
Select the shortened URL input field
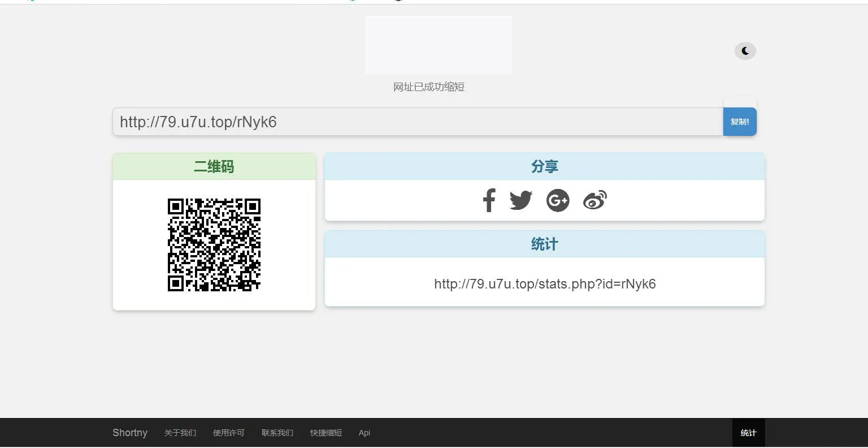(x=417, y=121)
